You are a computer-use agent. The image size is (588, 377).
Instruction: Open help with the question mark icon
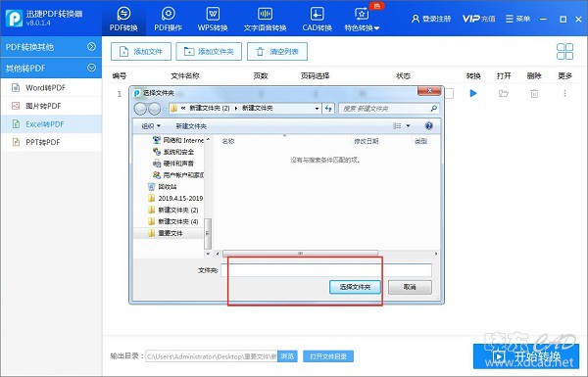click(429, 126)
